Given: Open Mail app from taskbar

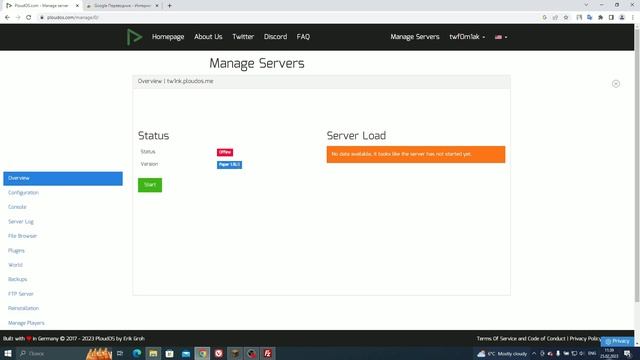Looking at the screenshot, I should tap(186, 353).
